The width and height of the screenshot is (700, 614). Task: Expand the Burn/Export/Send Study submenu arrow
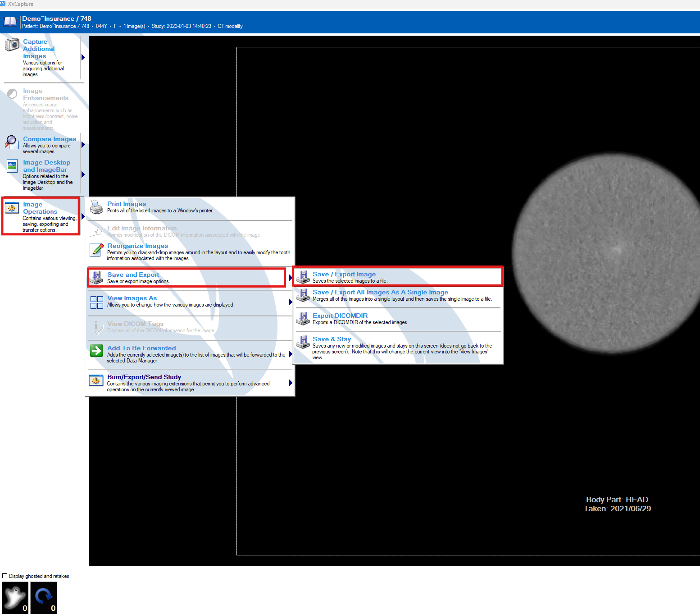(x=291, y=383)
